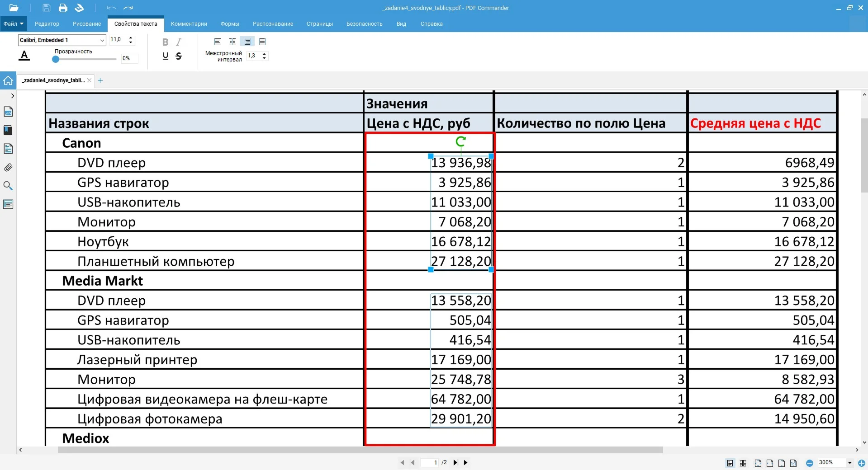The height and width of the screenshot is (470, 868).
Task: Expand the Файл menu
Action: coord(13,24)
